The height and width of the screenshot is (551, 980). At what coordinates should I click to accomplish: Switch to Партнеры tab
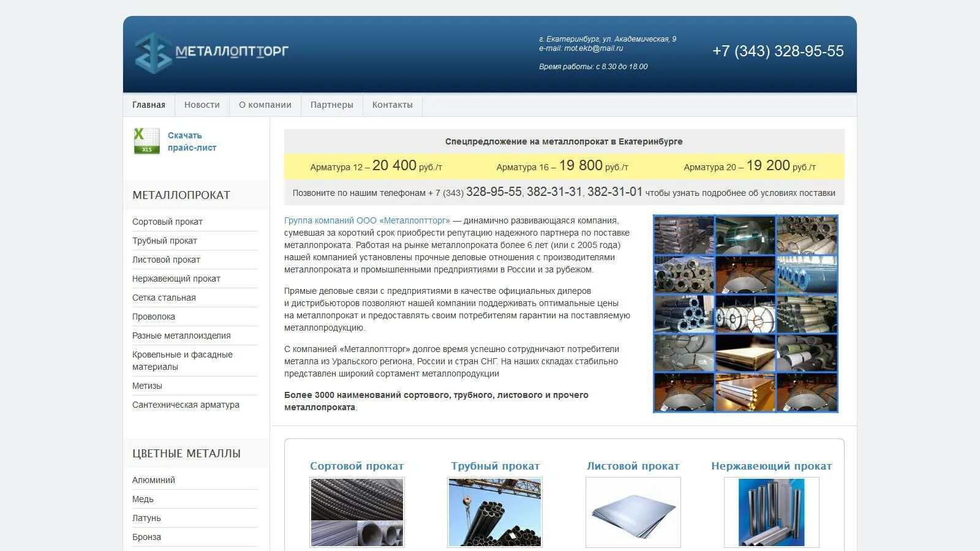point(332,105)
